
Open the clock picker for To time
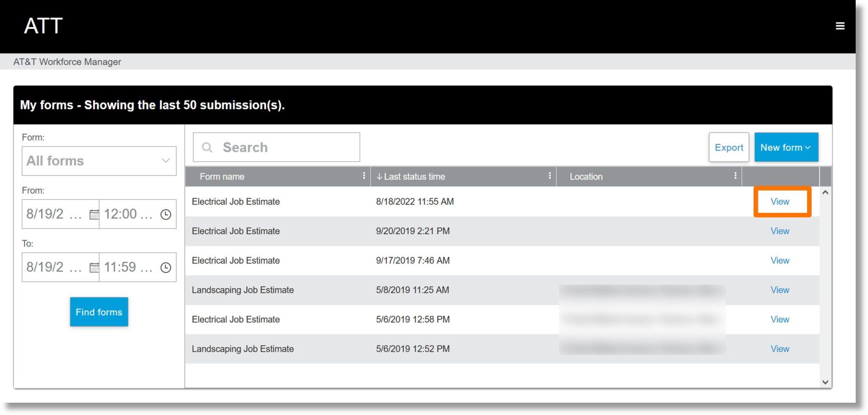[166, 267]
